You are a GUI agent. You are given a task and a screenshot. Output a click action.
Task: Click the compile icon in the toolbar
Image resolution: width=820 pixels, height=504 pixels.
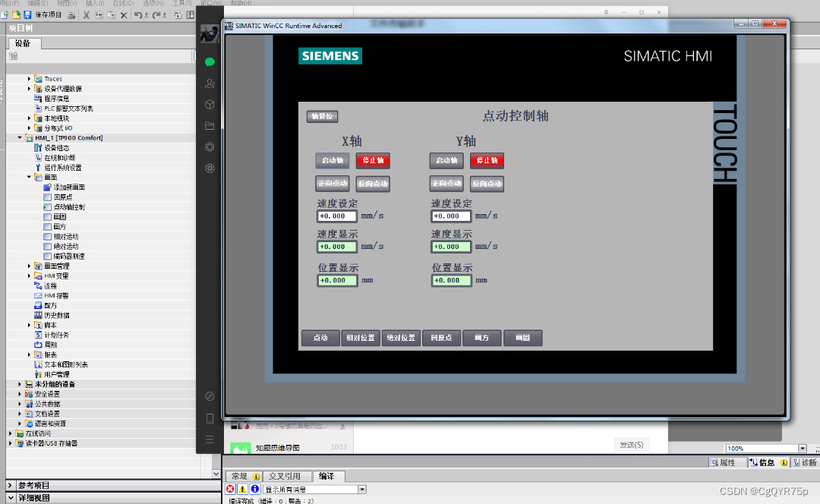click(177, 14)
